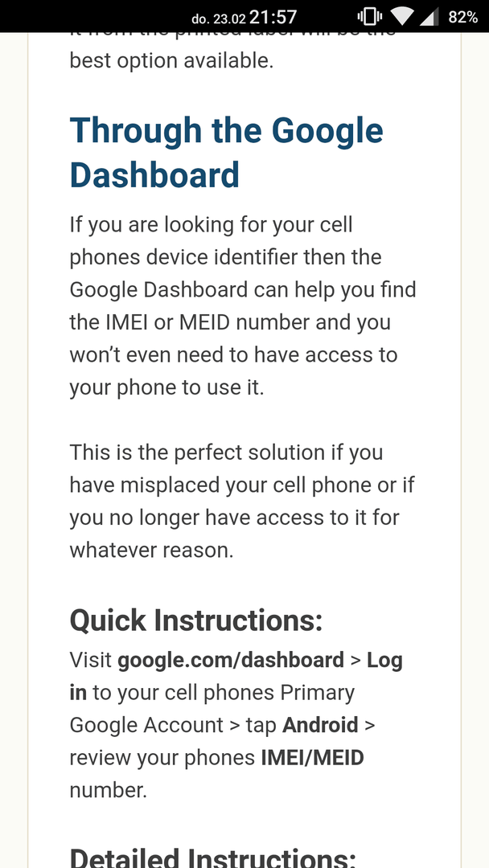Screen dimensions: 489x868
Task: Tap the bold IMEI/MEID text
Action: tap(312, 757)
